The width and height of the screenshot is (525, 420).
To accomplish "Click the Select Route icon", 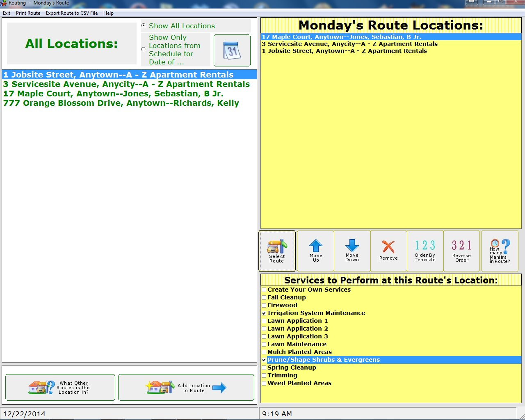I will coord(277,250).
